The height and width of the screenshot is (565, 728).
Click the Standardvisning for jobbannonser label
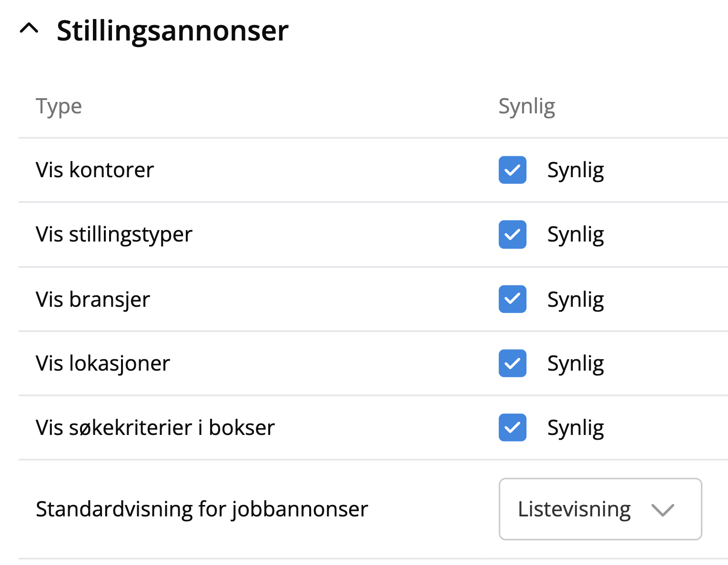[202, 509]
